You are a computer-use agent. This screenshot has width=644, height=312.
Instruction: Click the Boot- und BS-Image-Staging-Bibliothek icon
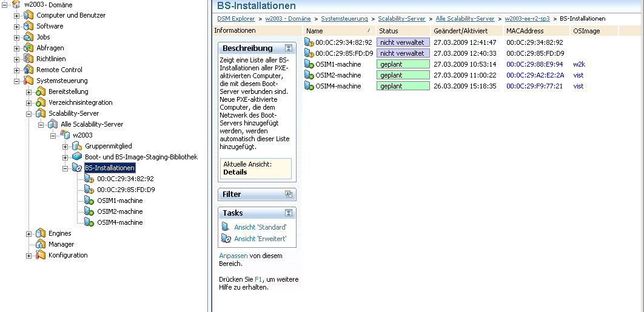77,157
